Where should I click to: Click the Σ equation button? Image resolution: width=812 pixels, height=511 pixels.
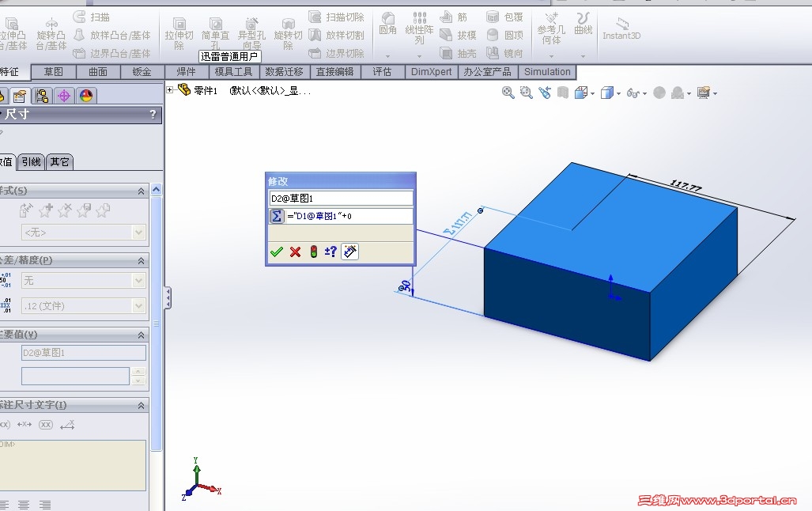[277, 216]
